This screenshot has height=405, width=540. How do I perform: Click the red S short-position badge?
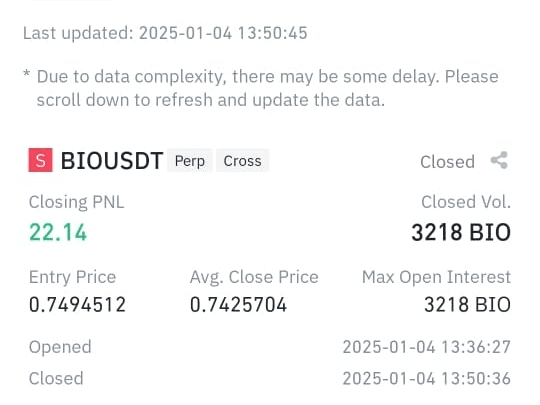click(41, 160)
